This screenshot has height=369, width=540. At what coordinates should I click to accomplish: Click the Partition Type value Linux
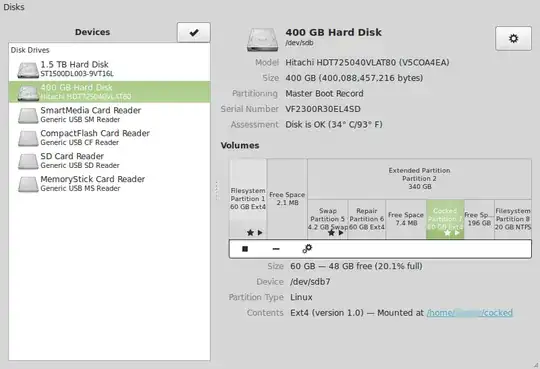pos(301,297)
